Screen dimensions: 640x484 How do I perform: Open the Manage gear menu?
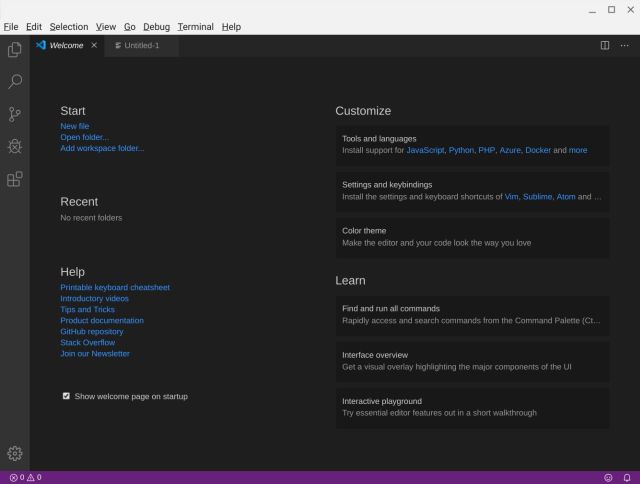15,453
